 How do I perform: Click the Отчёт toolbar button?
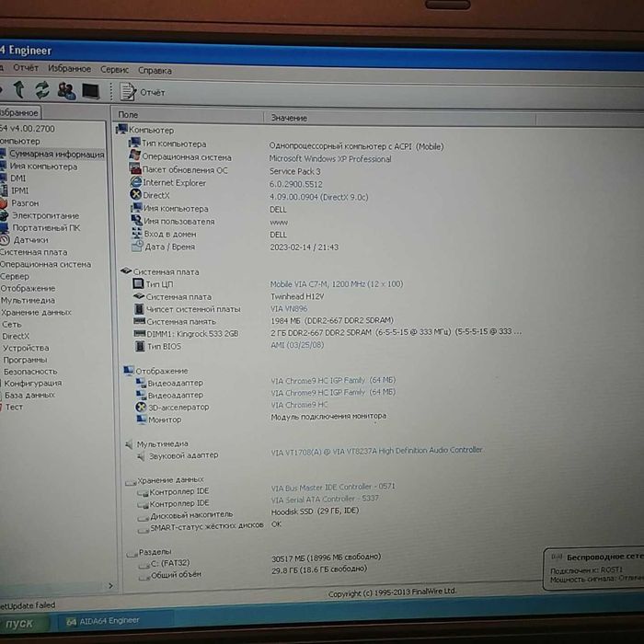pyautogui.click(x=143, y=92)
